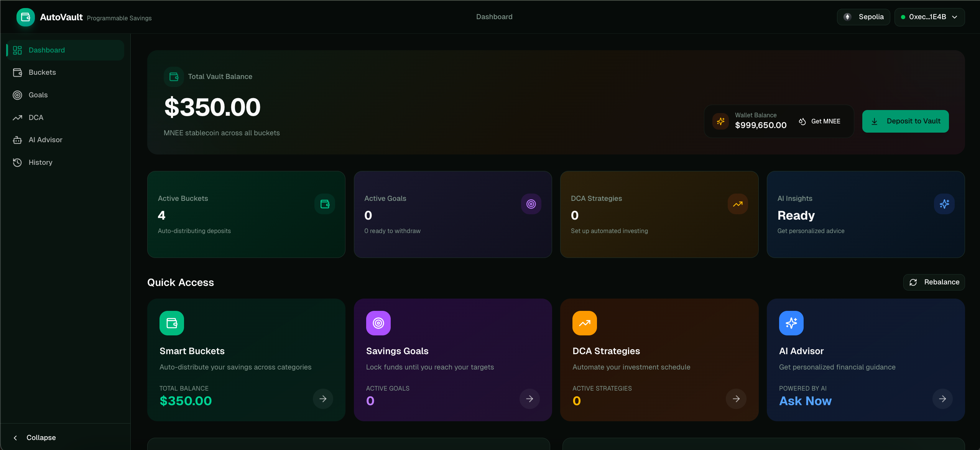This screenshot has width=980, height=450.
Task: Click the Deposit to Vault button
Action: tap(905, 122)
